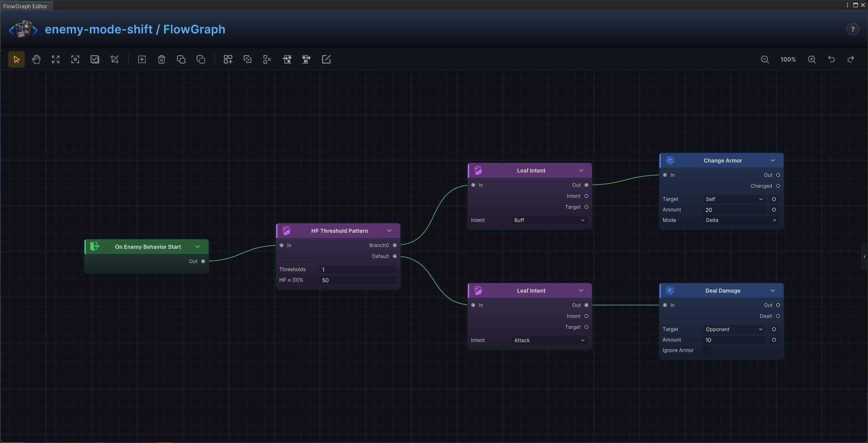Click the redo arrow icon
Viewport: 868px width, 443px height.
(851, 59)
